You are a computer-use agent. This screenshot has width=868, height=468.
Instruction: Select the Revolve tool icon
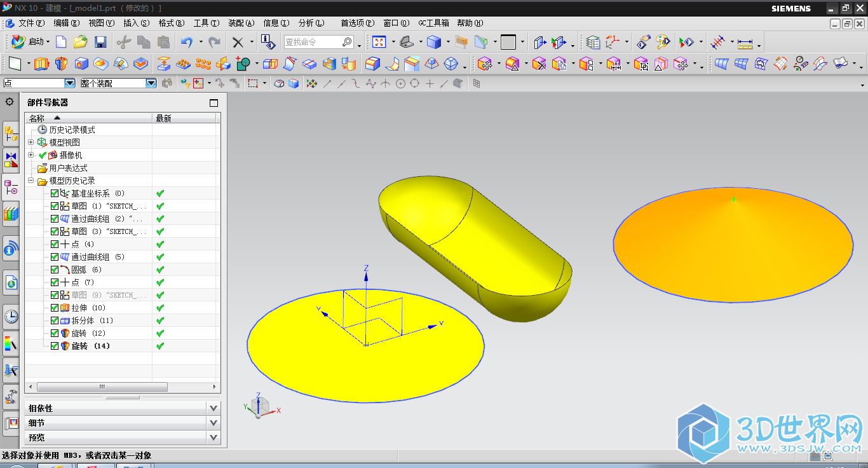(61, 64)
